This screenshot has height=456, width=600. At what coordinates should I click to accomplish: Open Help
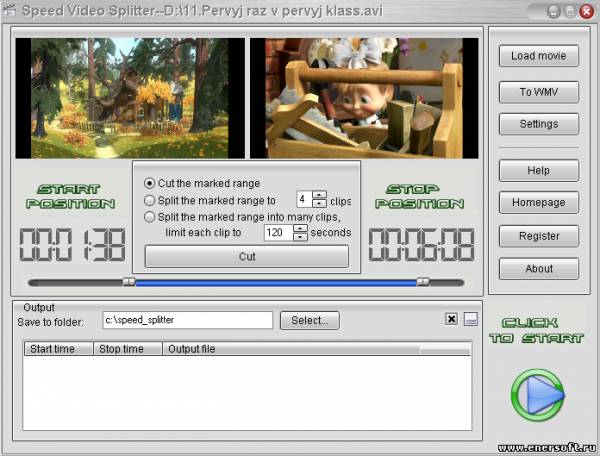point(538,170)
